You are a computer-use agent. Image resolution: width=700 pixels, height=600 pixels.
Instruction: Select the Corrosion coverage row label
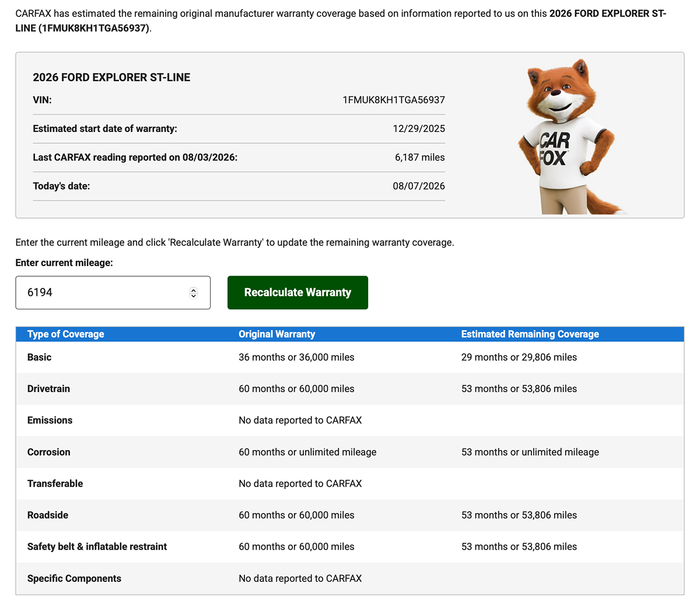[49, 452]
